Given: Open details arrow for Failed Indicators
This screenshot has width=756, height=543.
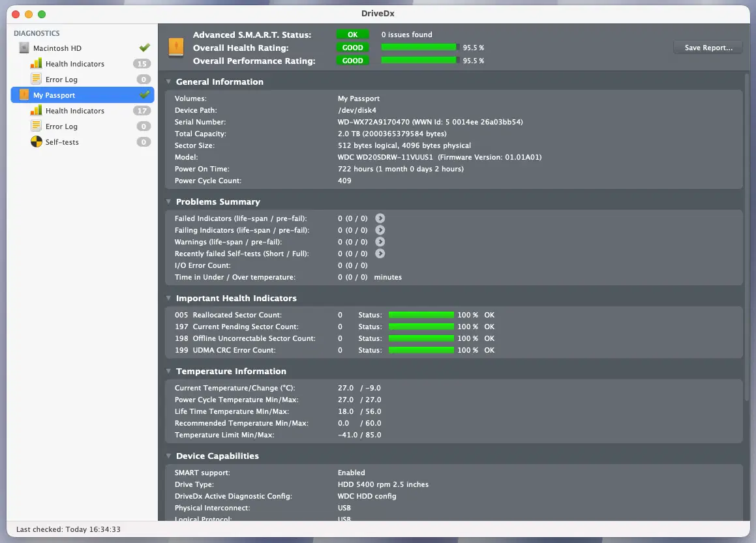Looking at the screenshot, I should (380, 218).
